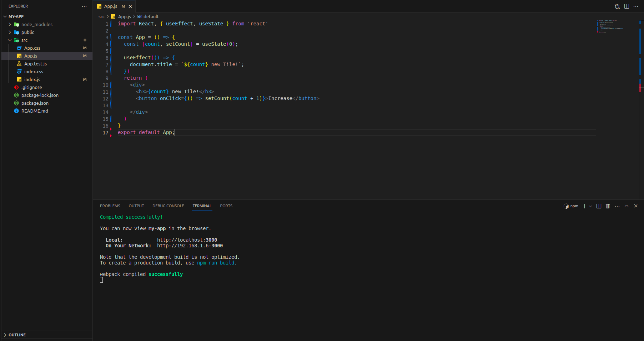Expand the Outline section

17,335
